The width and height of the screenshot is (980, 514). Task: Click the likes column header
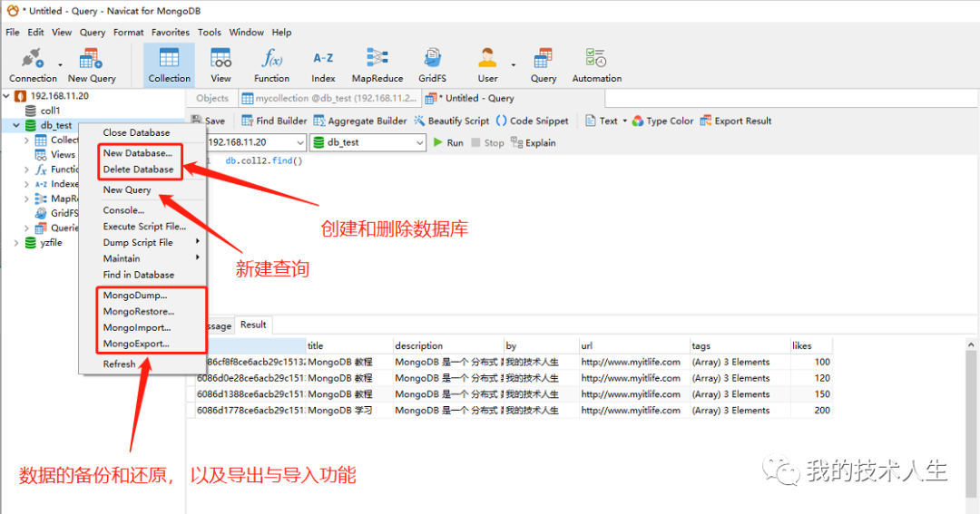point(811,345)
